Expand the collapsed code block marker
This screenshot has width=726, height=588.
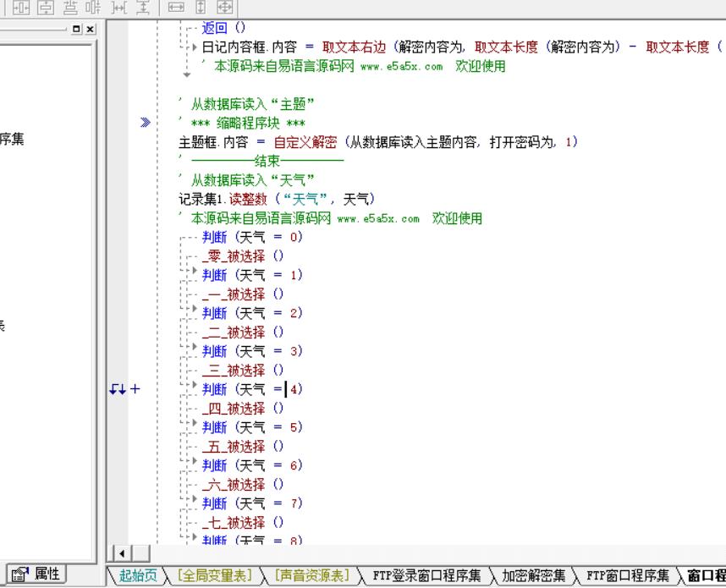tap(145, 124)
